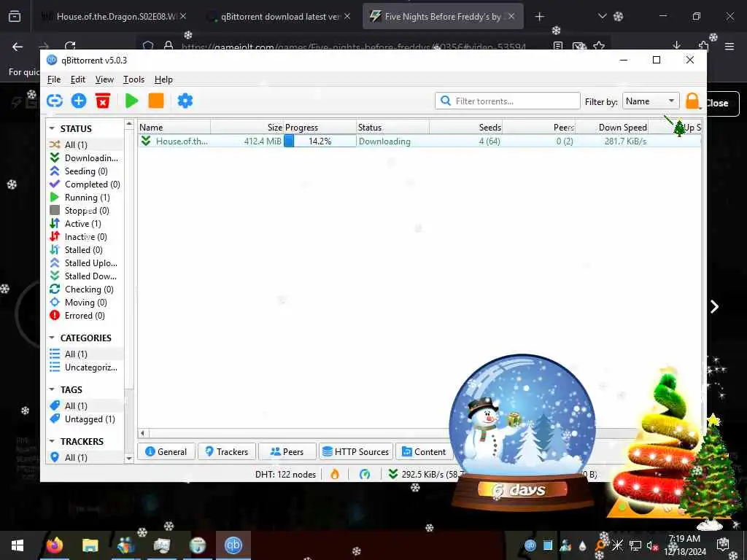Switch to the General tab

click(166, 451)
